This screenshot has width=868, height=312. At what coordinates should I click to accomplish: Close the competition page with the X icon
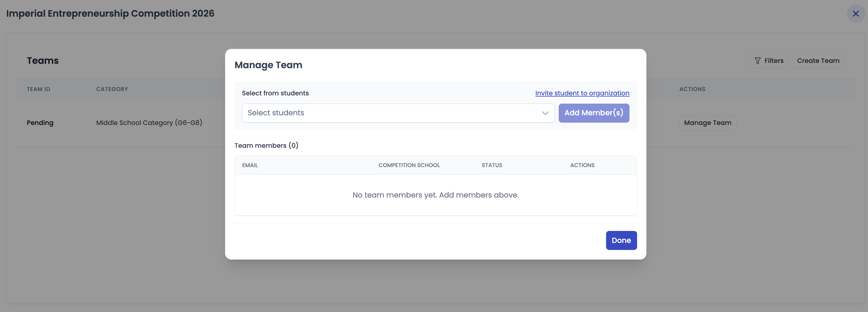855,14
